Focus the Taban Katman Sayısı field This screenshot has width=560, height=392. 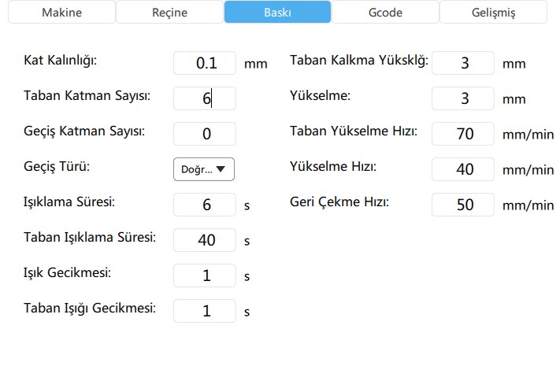pos(205,98)
